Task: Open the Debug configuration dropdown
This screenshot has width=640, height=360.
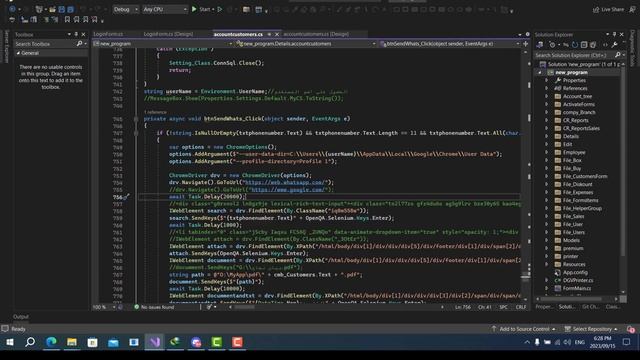Action: click(125, 9)
